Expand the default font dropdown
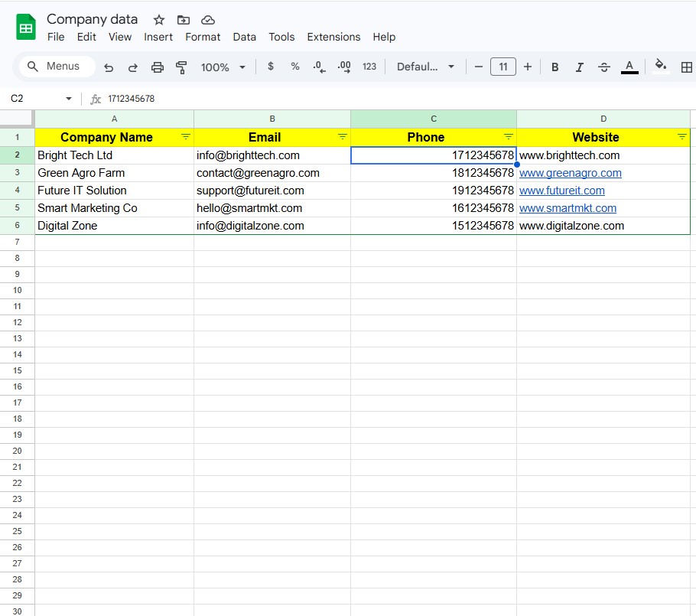696x616 pixels. [x=425, y=67]
